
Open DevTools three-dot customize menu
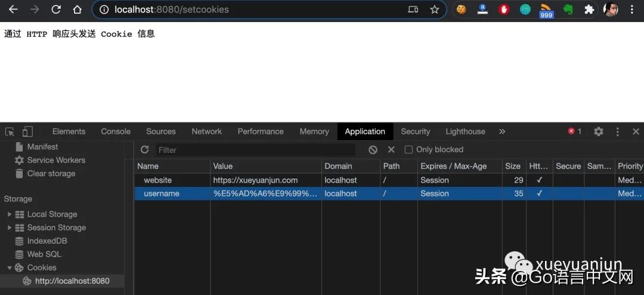coord(617,131)
